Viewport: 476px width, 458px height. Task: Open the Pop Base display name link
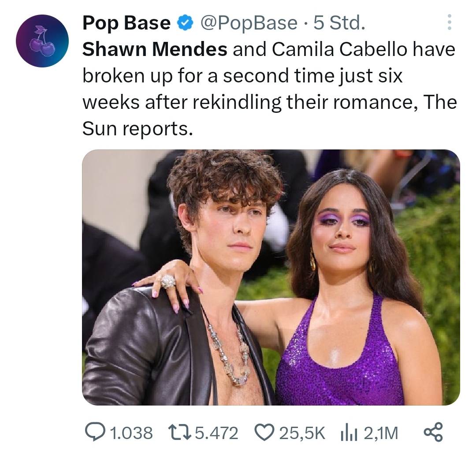pos(126,23)
